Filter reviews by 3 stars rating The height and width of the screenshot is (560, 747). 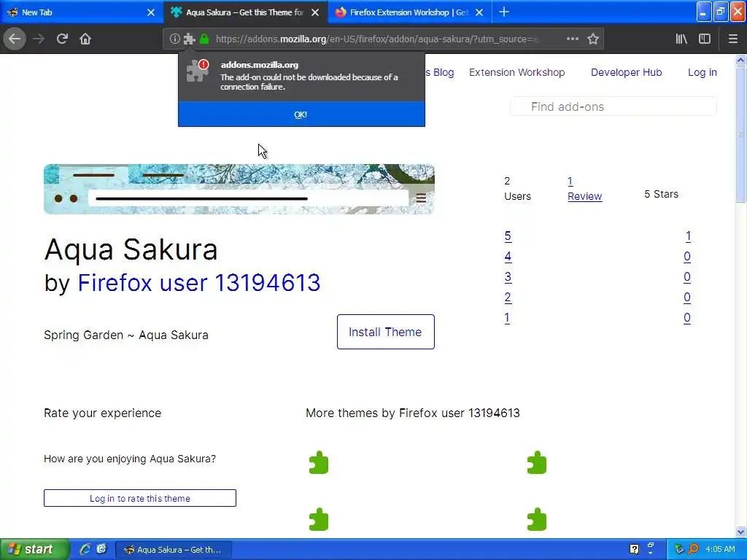508,277
